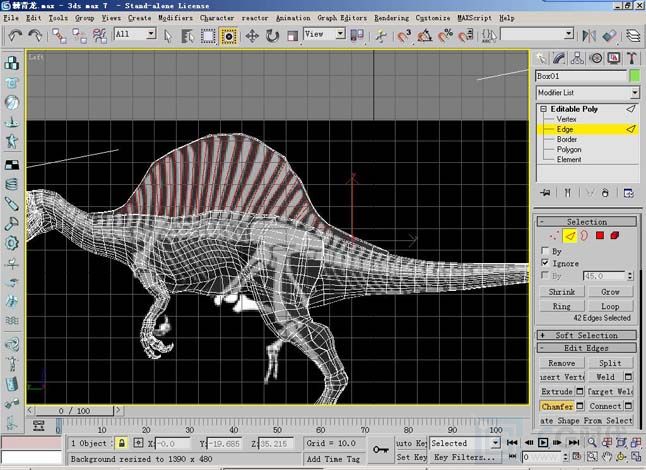Activate the Select and Link tool
The height and width of the screenshot is (470, 646).
tap(59, 36)
